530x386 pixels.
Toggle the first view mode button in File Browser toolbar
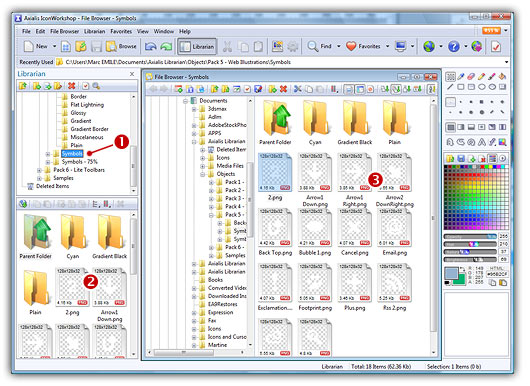[x=348, y=89]
